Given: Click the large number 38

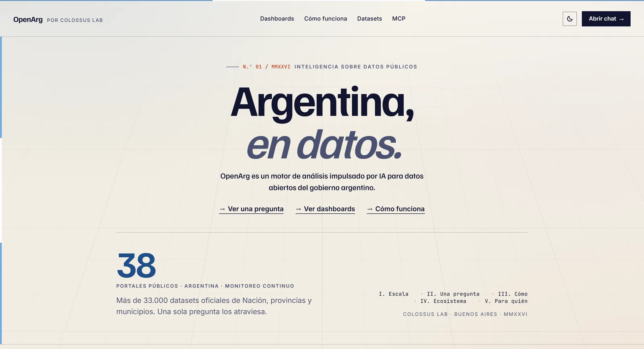Looking at the screenshot, I should [136, 266].
